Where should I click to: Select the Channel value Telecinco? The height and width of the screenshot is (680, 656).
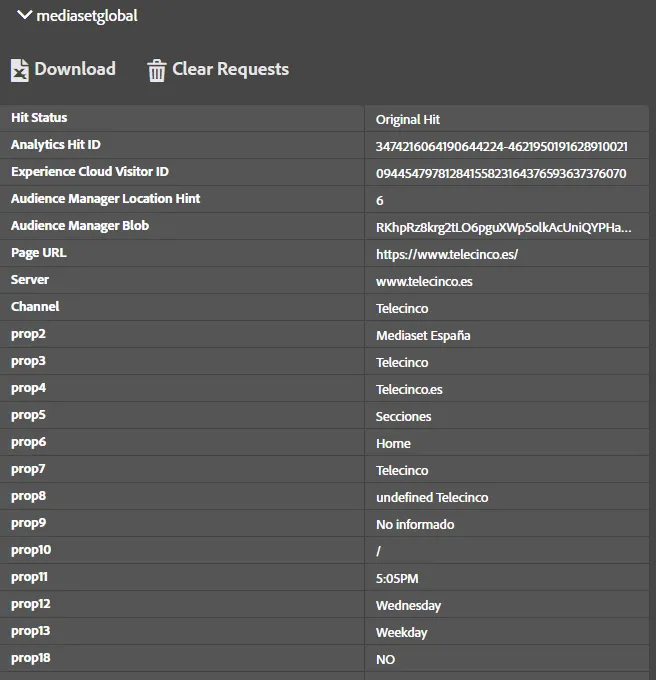(x=402, y=309)
